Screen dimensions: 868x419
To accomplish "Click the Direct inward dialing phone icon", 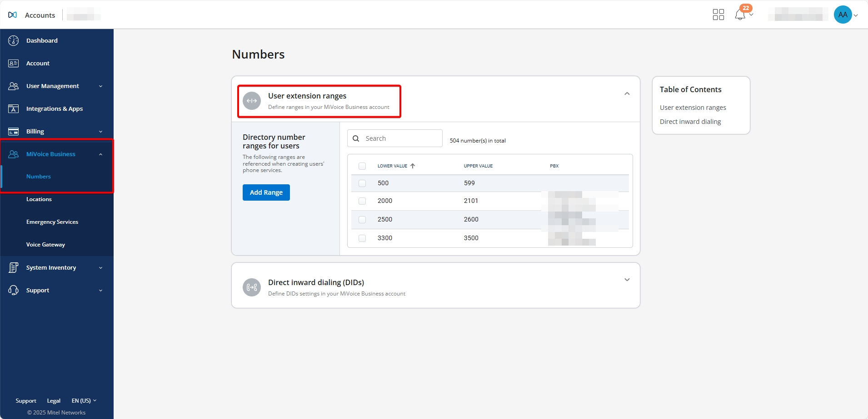I will click(x=252, y=287).
